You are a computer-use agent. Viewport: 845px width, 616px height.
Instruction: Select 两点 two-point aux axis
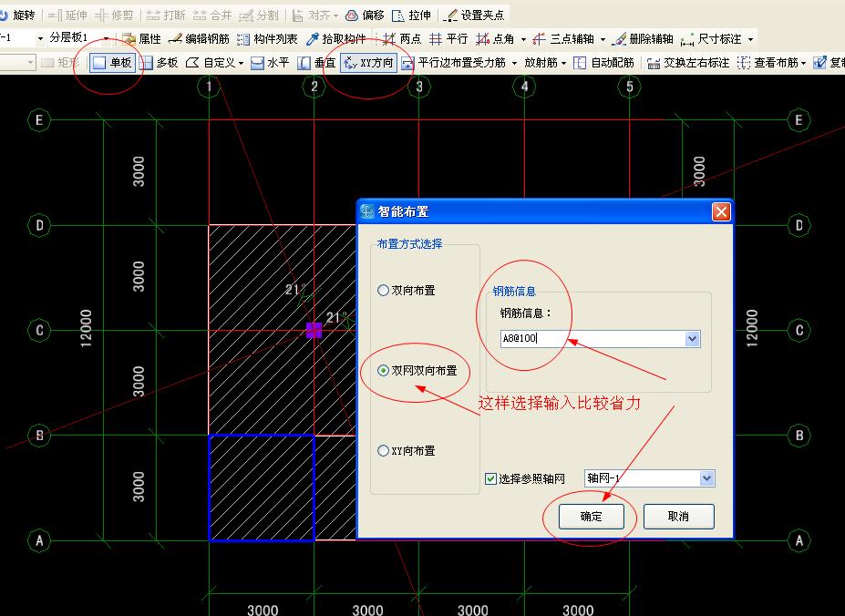(402, 39)
